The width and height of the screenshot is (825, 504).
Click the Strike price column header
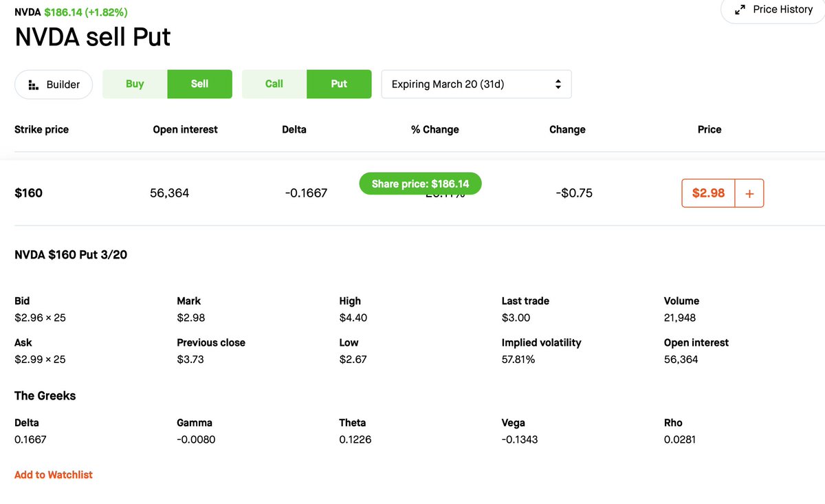click(x=42, y=129)
